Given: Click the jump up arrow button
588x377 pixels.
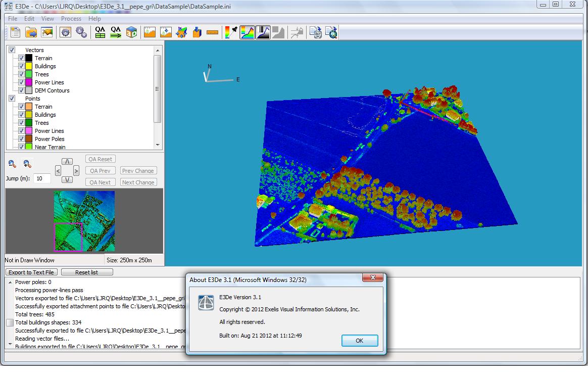Looking at the screenshot, I should (67, 161).
